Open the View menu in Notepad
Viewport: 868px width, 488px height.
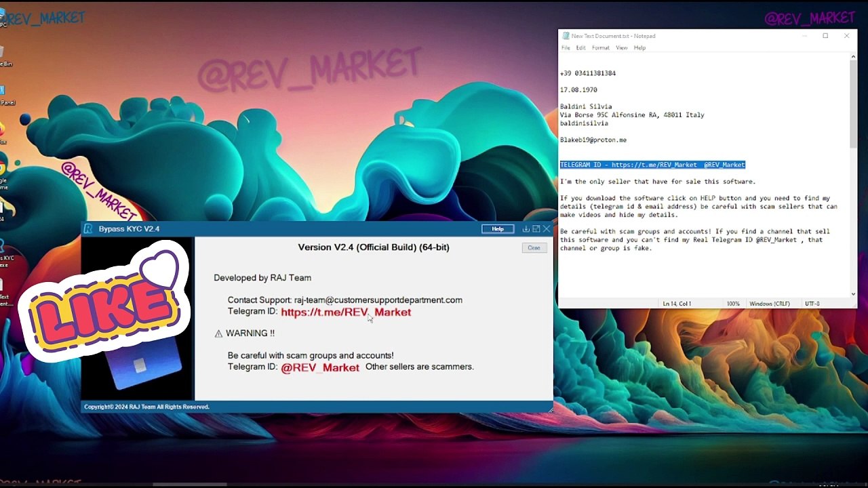coord(621,48)
